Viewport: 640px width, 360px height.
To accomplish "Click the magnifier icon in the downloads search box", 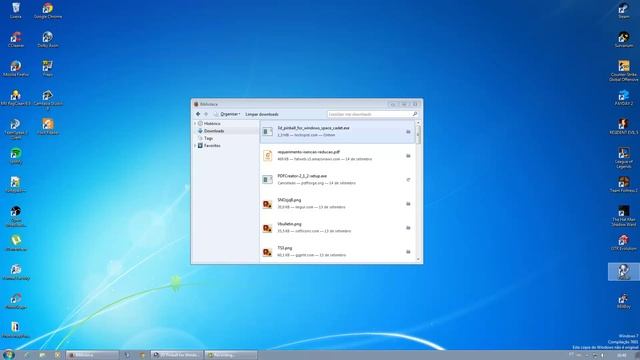I will click(415, 114).
